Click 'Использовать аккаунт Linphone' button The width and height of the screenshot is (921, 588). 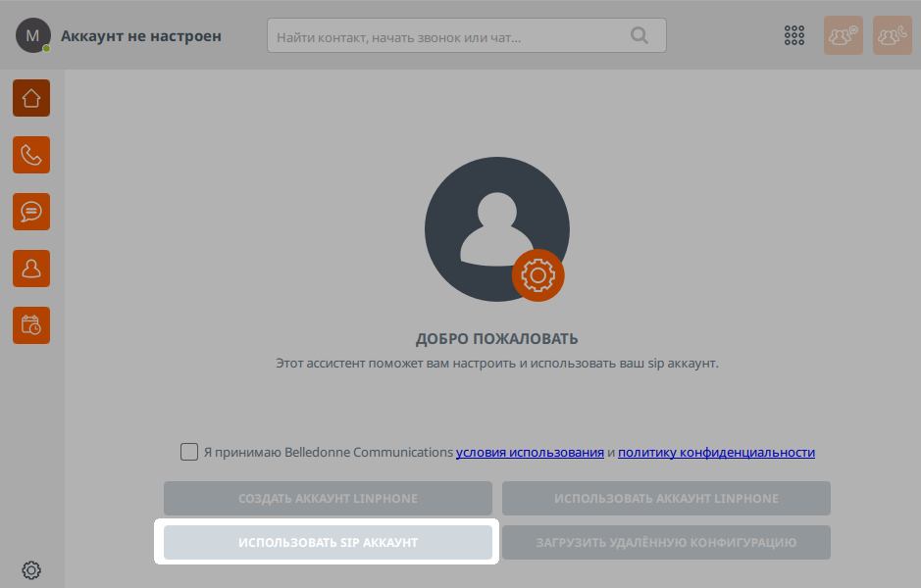pyautogui.click(x=666, y=498)
